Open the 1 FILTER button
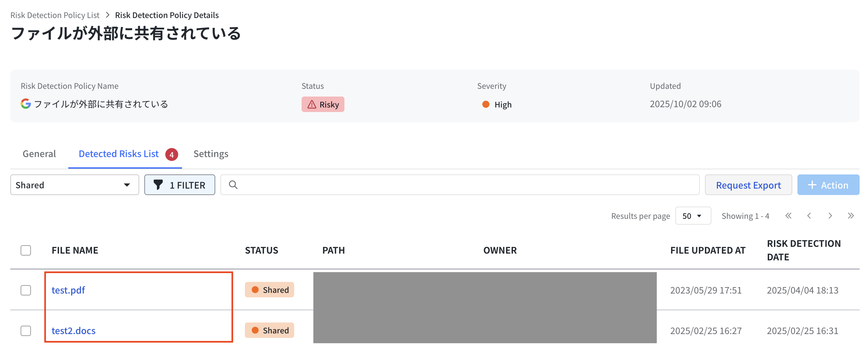This screenshot has height=345, width=868. click(179, 185)
